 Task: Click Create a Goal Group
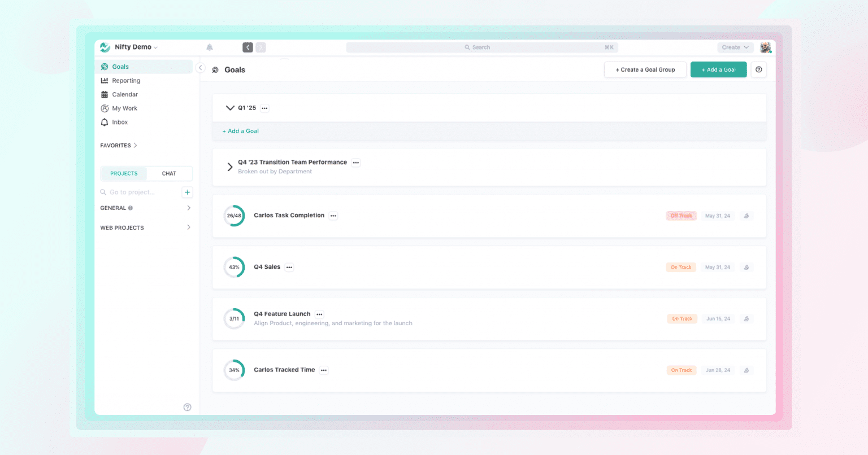click(x=645, y=69)
